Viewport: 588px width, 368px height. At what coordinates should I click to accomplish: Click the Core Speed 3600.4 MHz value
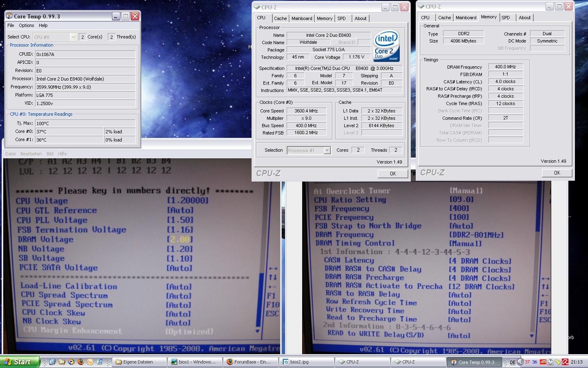(x=306, y=111)
